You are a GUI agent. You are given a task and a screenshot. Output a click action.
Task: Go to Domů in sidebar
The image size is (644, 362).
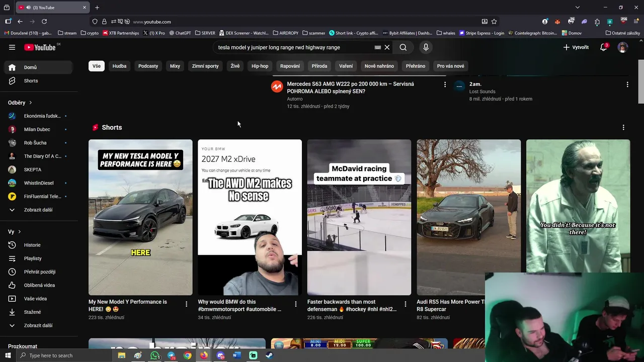pyautogui.click(x=39, y=67)
